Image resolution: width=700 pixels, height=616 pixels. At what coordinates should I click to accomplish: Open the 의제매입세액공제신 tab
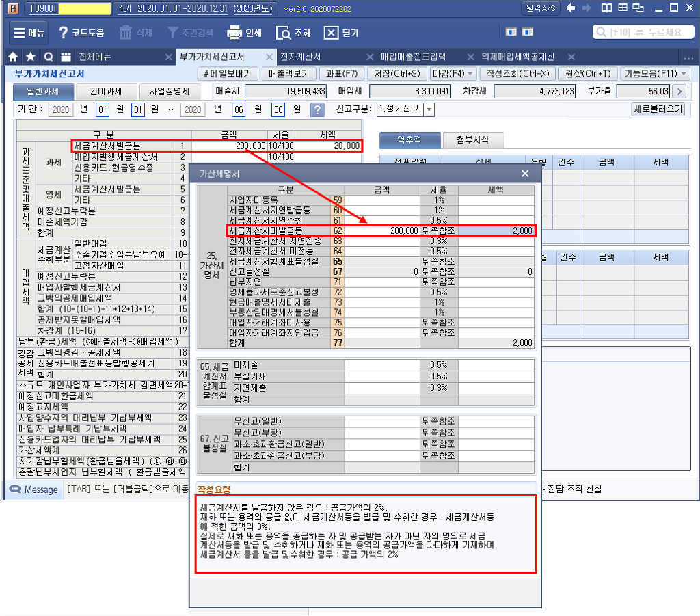pos(518,57)
